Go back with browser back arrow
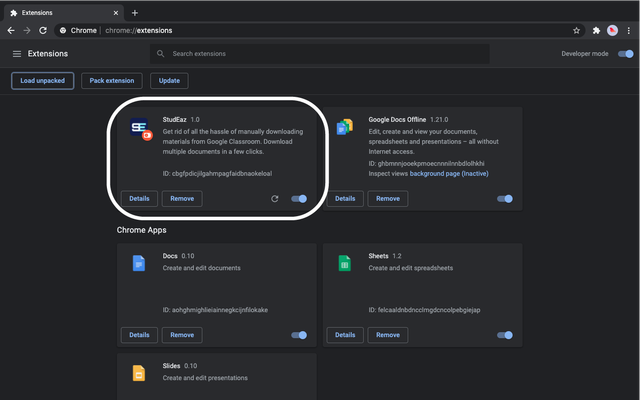640x400 pixels. 11,31
